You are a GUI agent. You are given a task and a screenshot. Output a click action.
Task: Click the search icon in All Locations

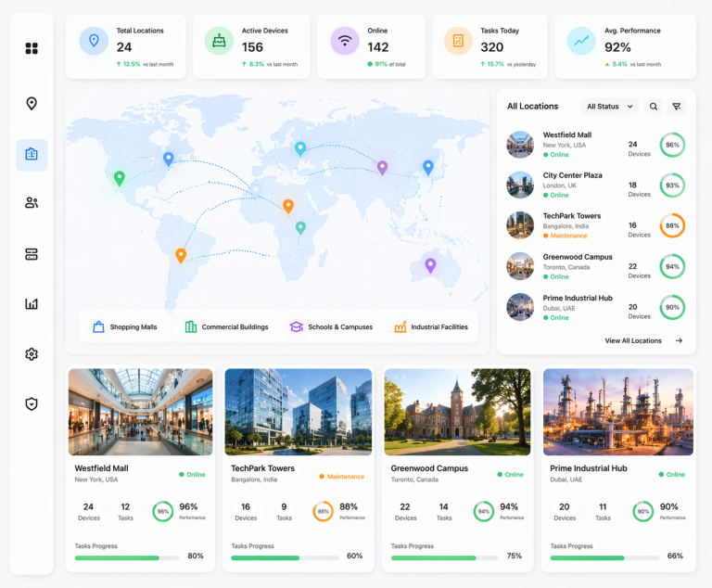point(654,107)
